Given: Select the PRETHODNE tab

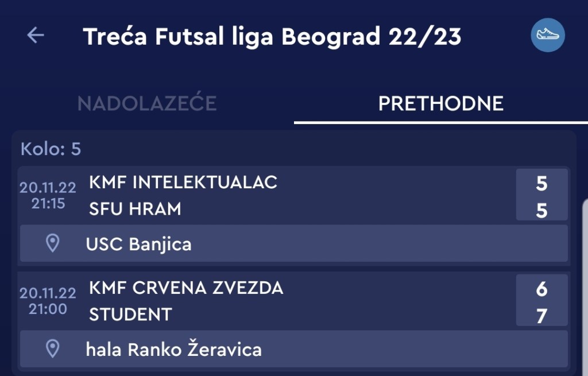Looking at the screenshot, I should coord(440,104).
